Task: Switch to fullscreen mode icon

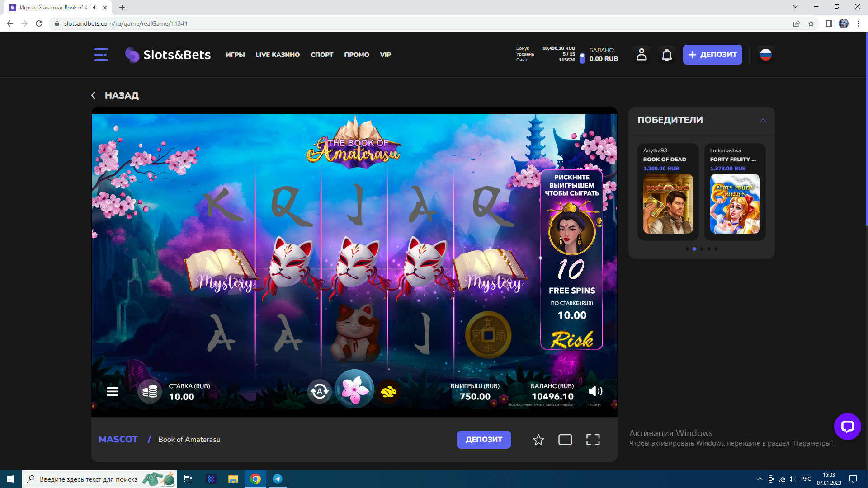Action: (593, 440)
